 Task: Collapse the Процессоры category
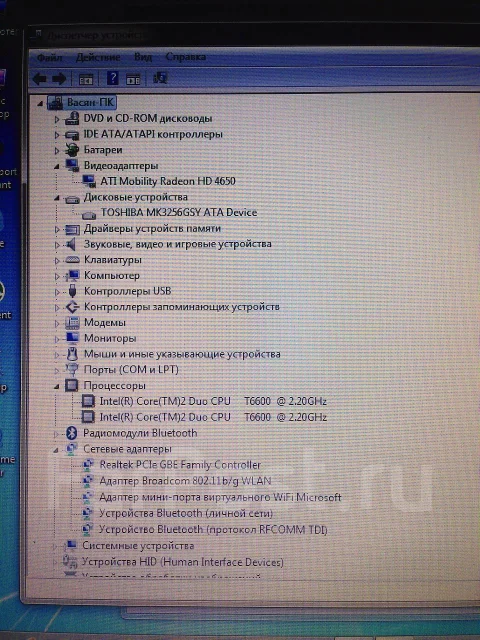point(57,387)
